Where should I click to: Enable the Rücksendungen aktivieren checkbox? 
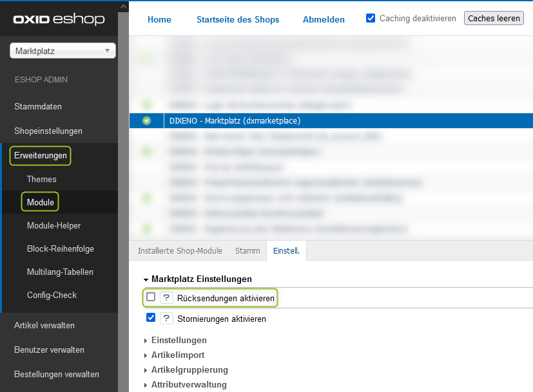point(151,297)
